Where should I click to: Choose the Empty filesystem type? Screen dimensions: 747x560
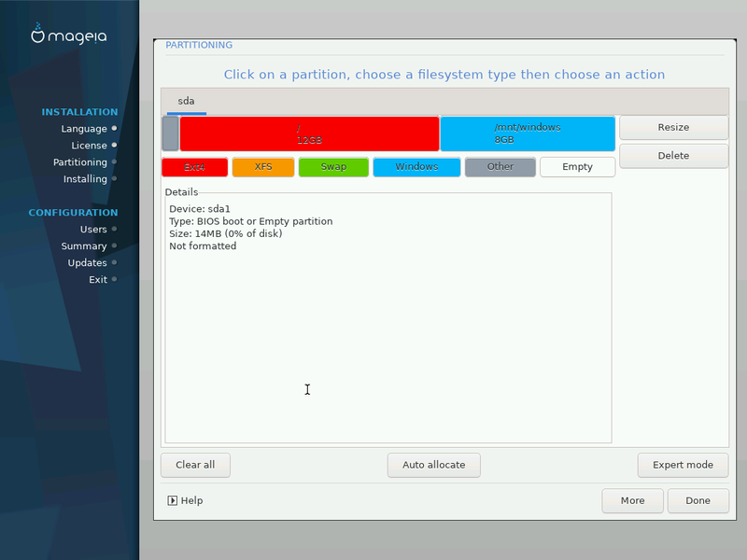pos(577,167)
